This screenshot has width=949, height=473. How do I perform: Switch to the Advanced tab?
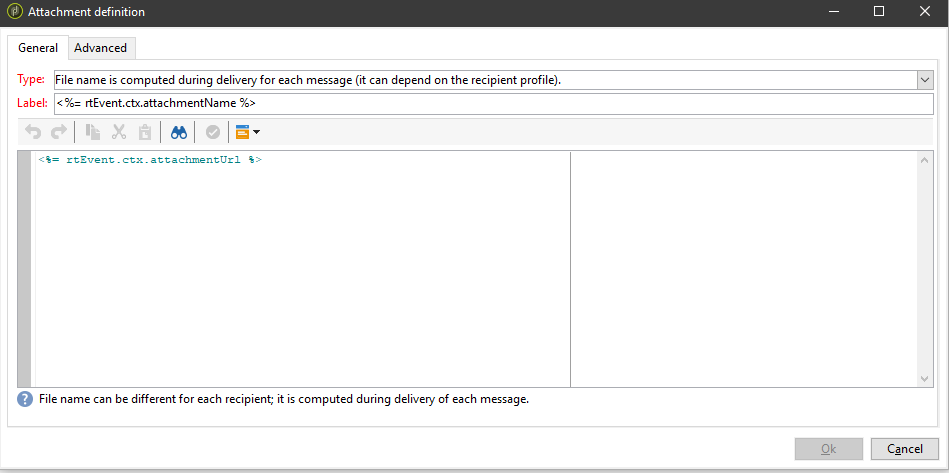(x=100, y=48)
